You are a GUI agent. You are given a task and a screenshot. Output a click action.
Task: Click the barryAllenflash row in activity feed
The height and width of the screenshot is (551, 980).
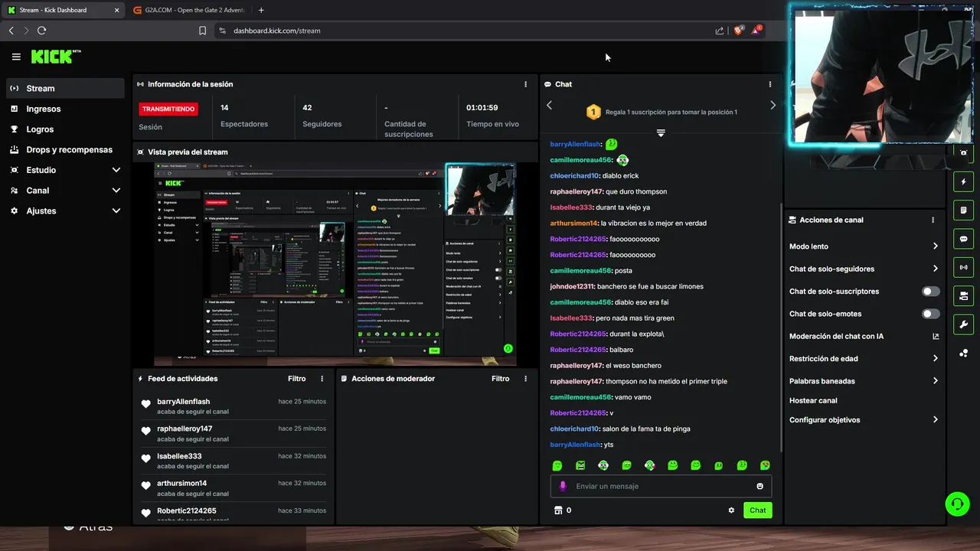(x=234, y=406)
